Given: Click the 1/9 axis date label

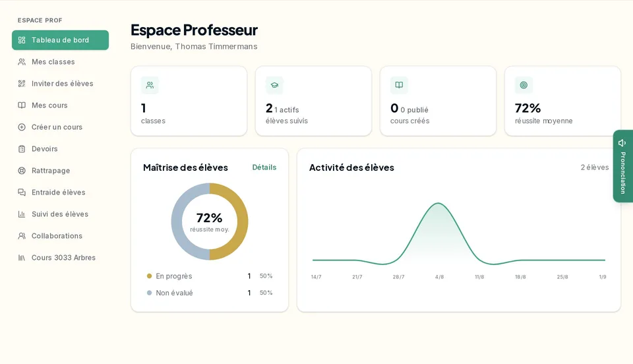Looking at the screenshot, I should pos(603,277).
